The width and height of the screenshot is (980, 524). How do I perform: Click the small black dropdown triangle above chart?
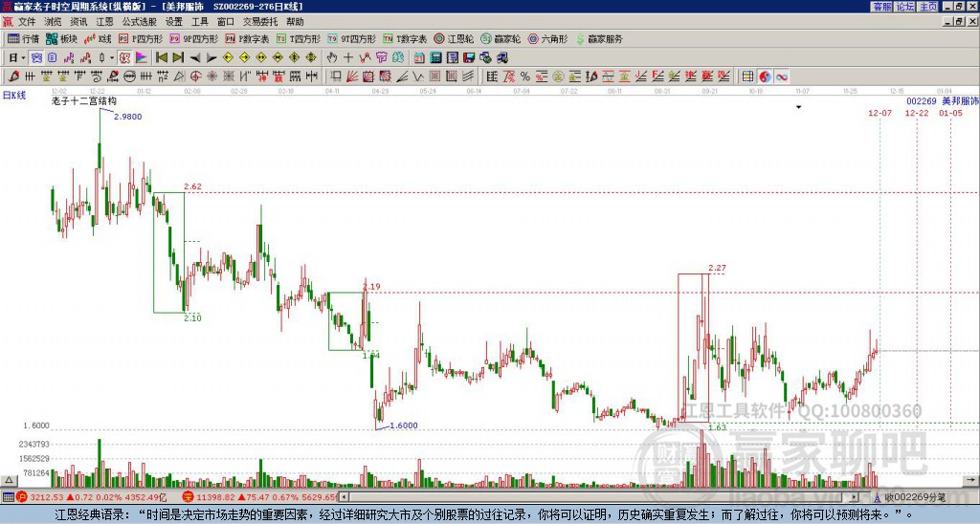[798, 107]
